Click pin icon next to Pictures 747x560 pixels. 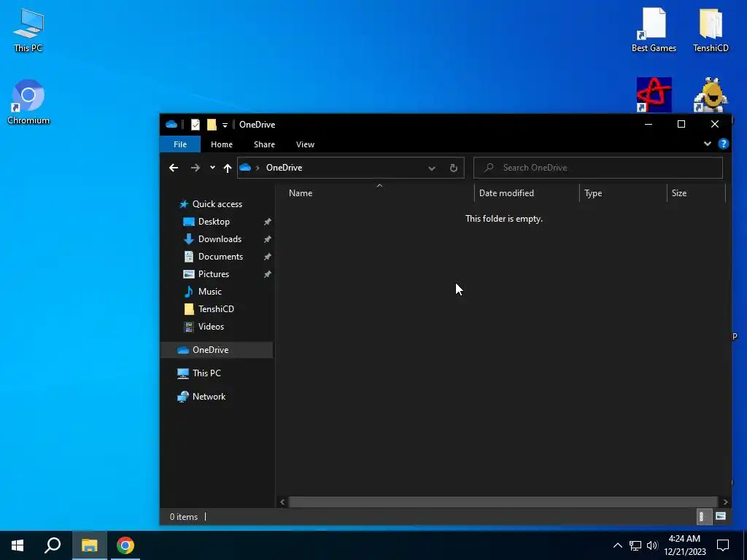tap(267, 275)
